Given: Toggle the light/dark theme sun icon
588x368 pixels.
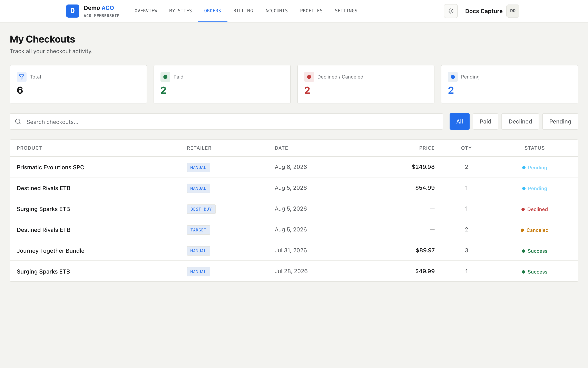Looking at the screenshot, I should click(450, 11).
